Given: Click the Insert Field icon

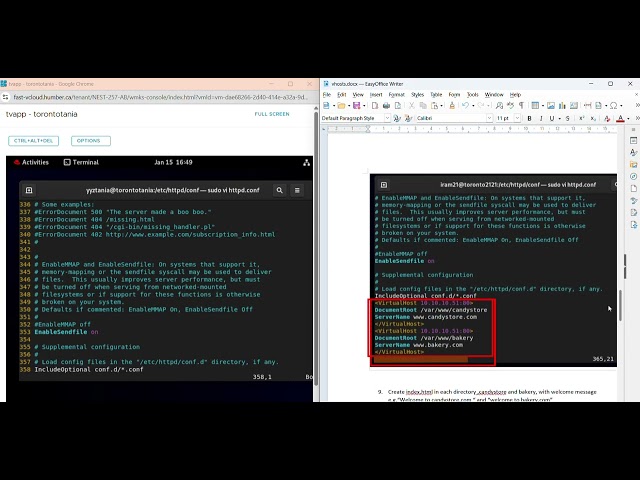Looking at the screenshot, I should [x=598, y=106].
